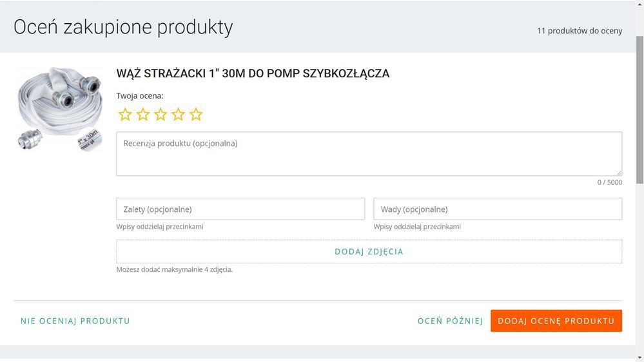644x362 pixels.
Task: Click the Oceń zakupione produkty heading
Action: click(123, 27)
